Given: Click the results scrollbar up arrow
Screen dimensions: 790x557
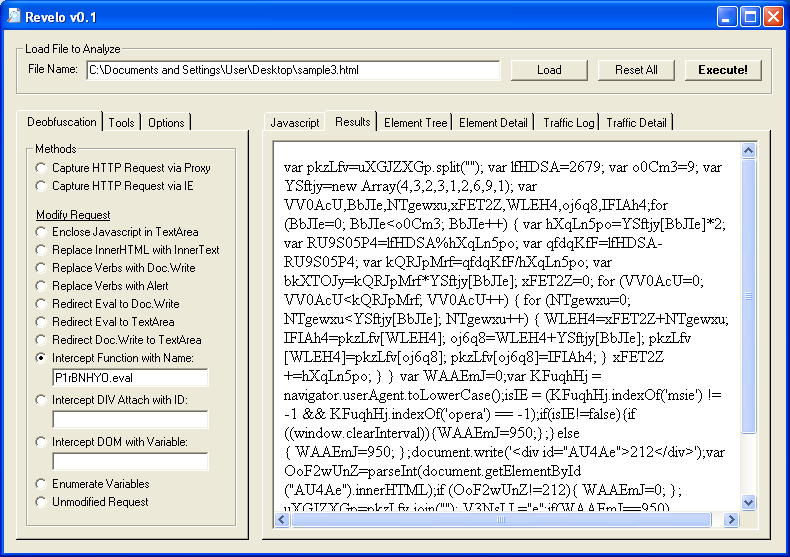Looking at the screenshot, I should click(749, 151).
